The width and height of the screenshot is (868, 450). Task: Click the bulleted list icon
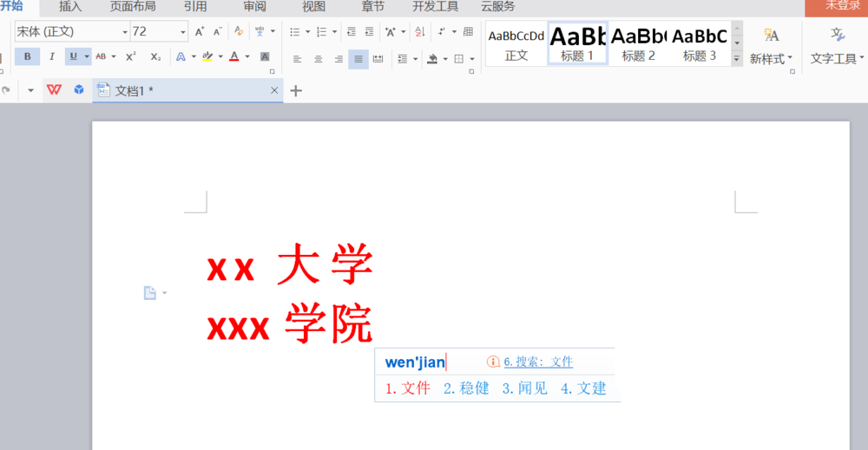coord(294,32)
